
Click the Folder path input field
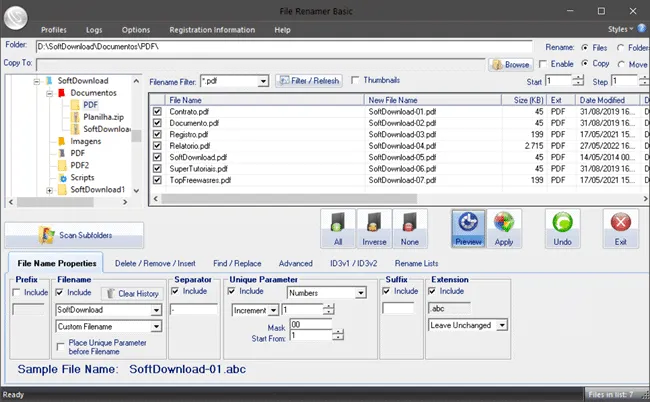(284, 47)
